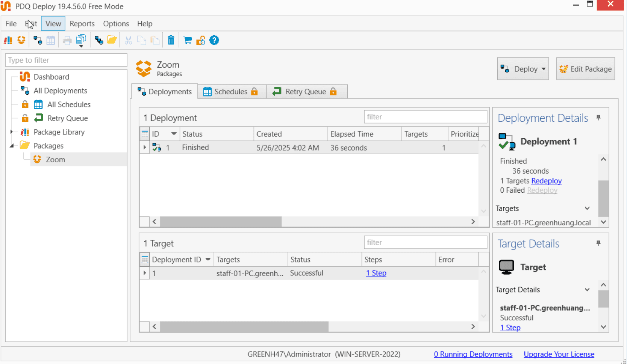The width and height of the screenshot is (627, 364).
Task: Expand the staff-01-PC target row
Action: [x=145, y=273]
